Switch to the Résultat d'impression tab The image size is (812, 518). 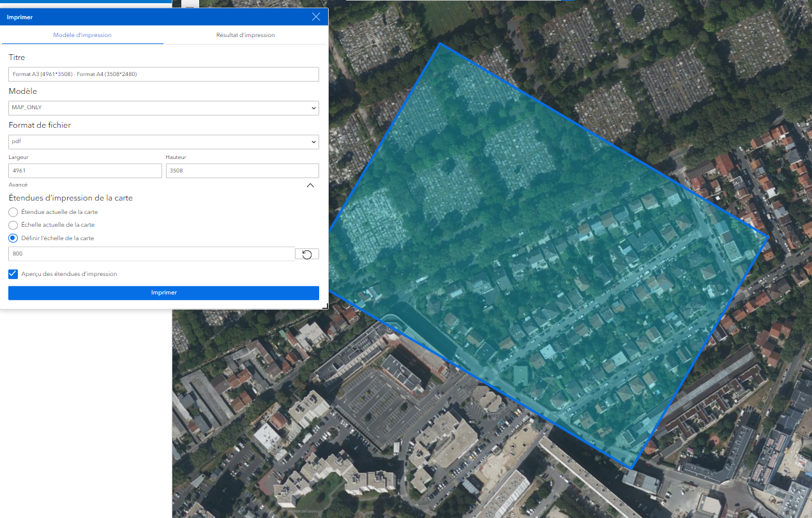[246, 35]
